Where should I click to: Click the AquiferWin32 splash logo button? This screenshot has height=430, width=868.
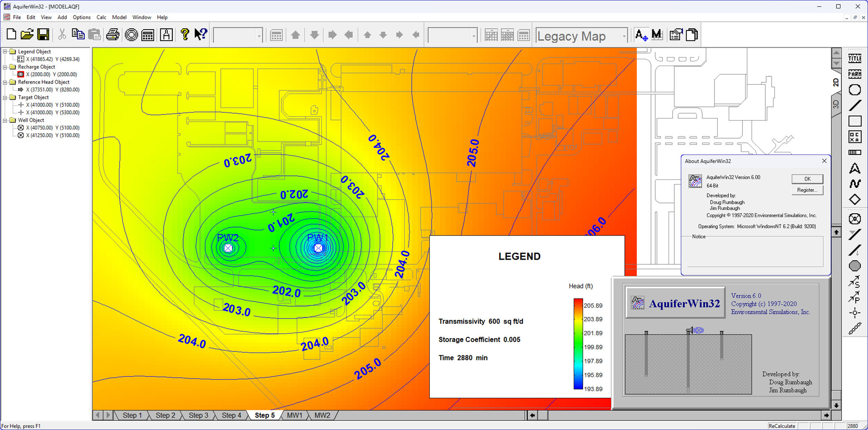675,303
